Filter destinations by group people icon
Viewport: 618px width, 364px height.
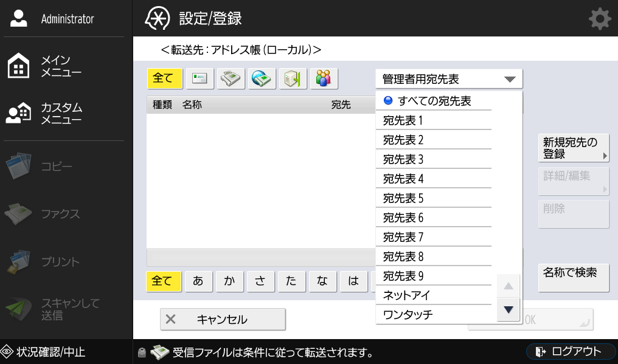(324, 78)
